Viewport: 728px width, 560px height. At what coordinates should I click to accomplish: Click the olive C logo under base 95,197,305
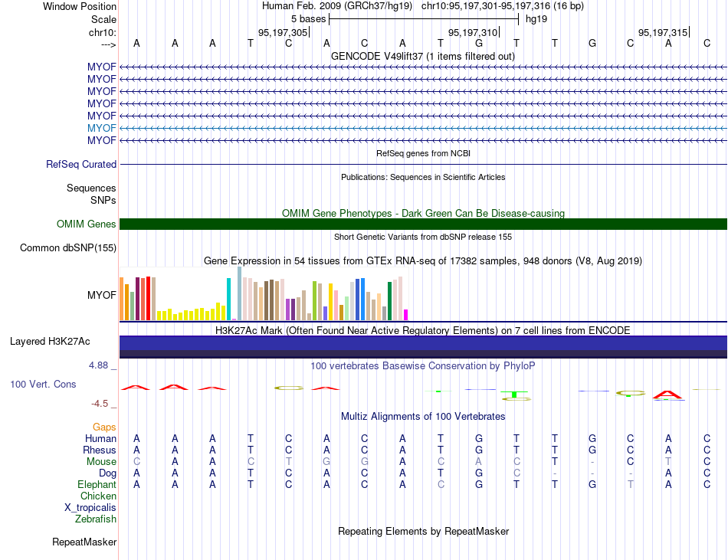coord(289,388)
